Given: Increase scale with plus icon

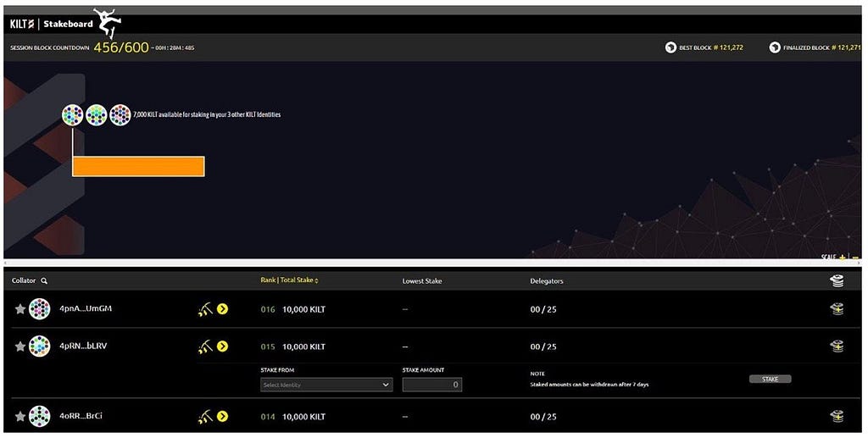Looking at the screenshot, I should (x=843, y=258).
